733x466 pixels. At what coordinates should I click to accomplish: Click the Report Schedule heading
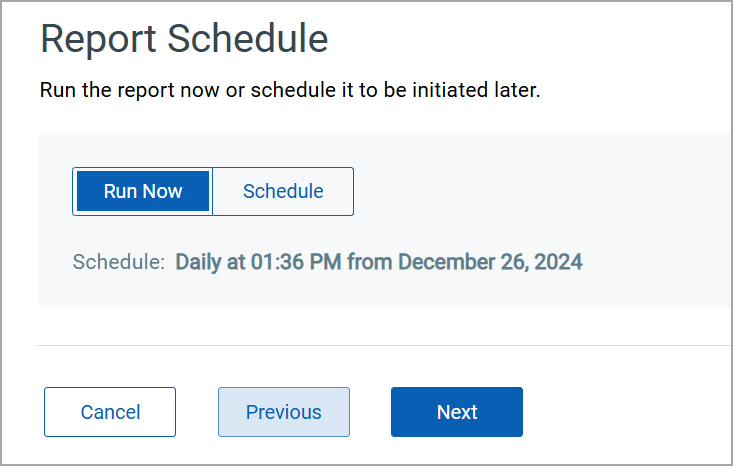point(184,39)
